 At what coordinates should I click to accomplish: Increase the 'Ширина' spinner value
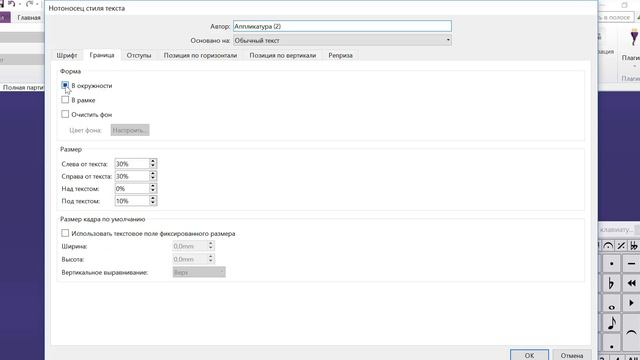pyautogui.click(x=211, y=244)
